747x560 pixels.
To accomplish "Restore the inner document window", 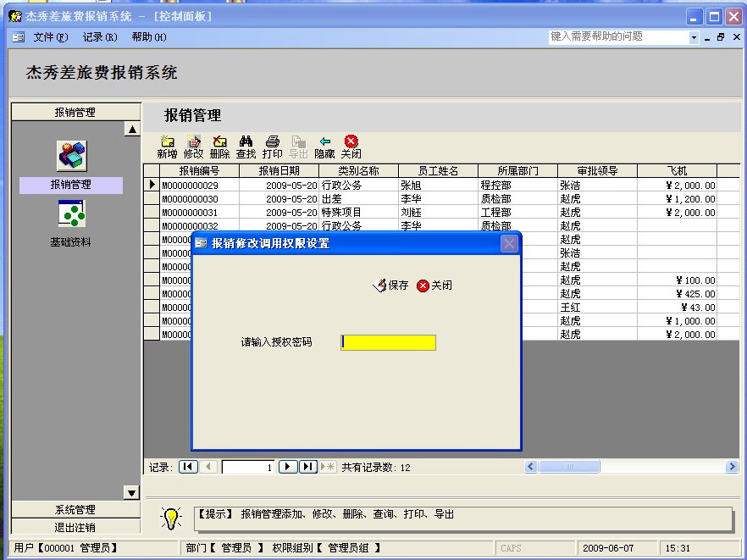I will pos(721,37).
